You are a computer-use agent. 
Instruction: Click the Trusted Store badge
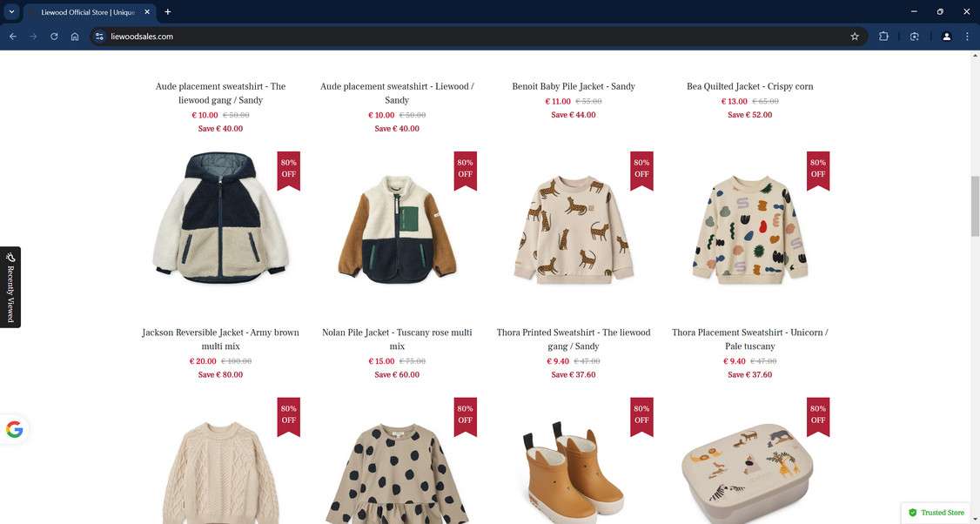point(936,512)
